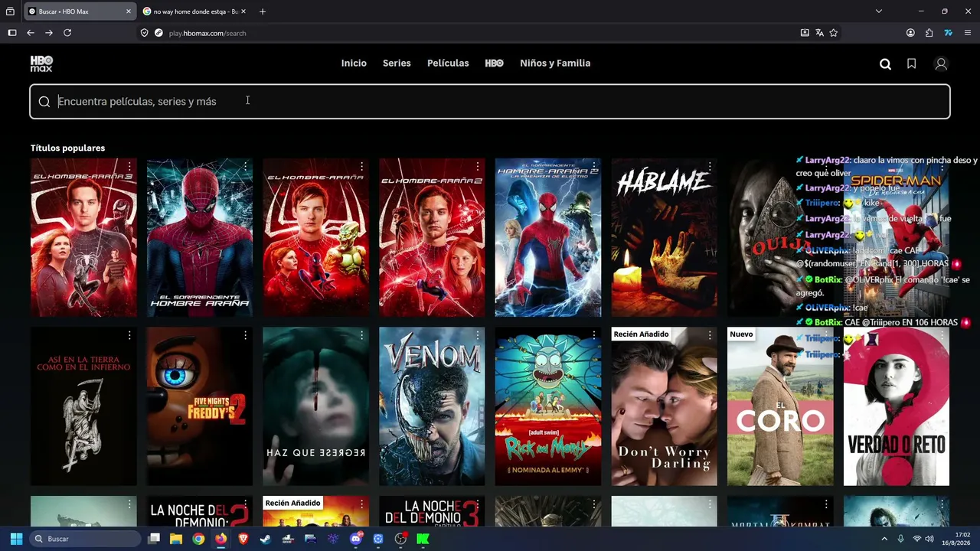Open Five Nights at Freddy's 2 poster

(200, 406)
